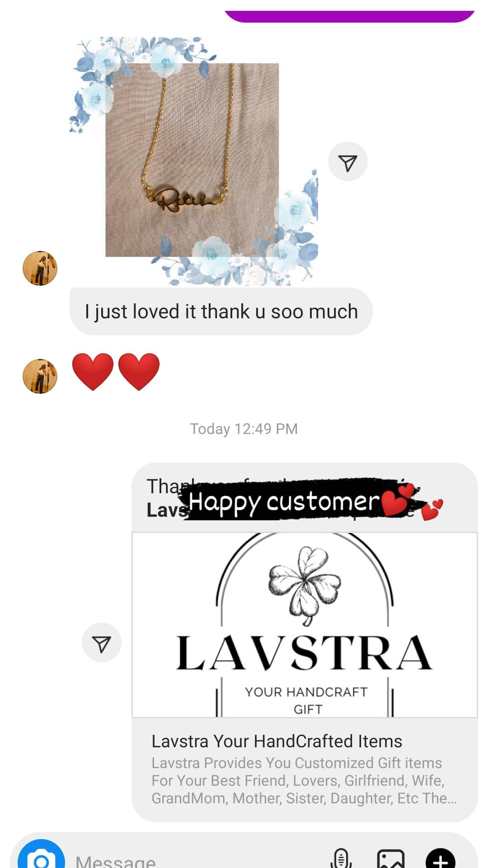
Task: Tap the black plus icon
Action: pos(441,858)
